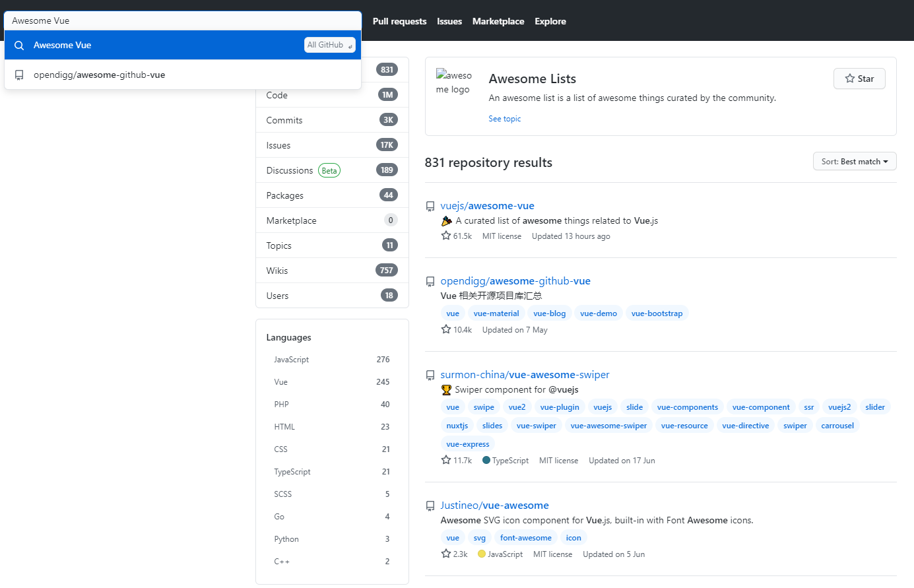Open opendigg/awesome-github-vue result title link
The image size is (914, 588).
[515, 281]
